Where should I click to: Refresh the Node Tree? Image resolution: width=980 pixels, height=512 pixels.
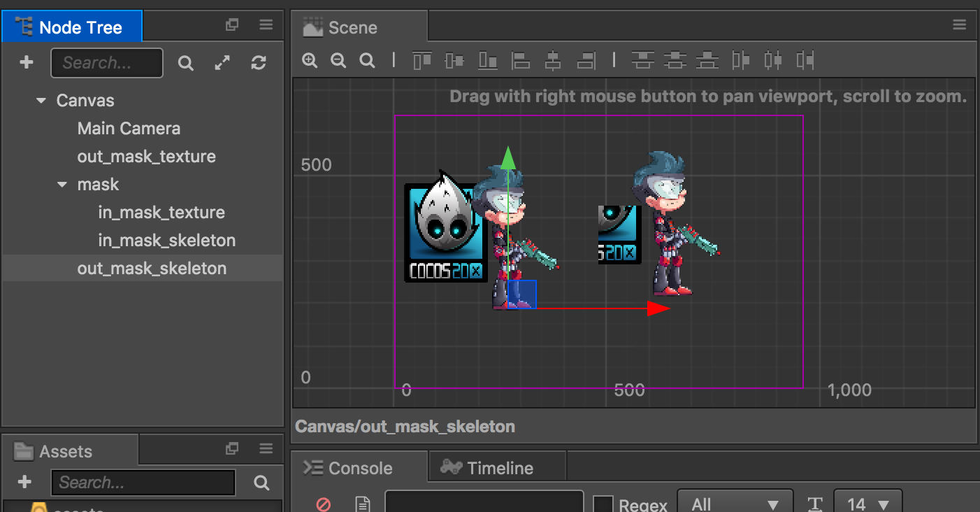pyautogui.click(x=259, y=63)
